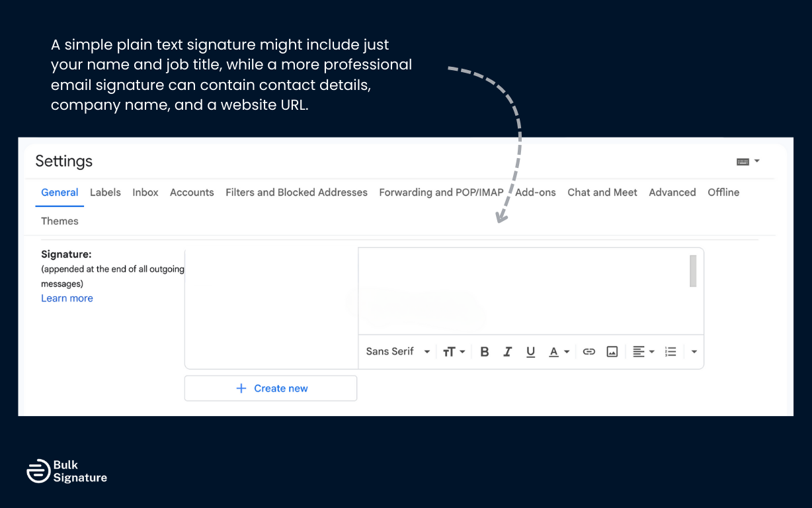
Task: Apply underline formatting in the editor
Action: (x=530, y=351)
